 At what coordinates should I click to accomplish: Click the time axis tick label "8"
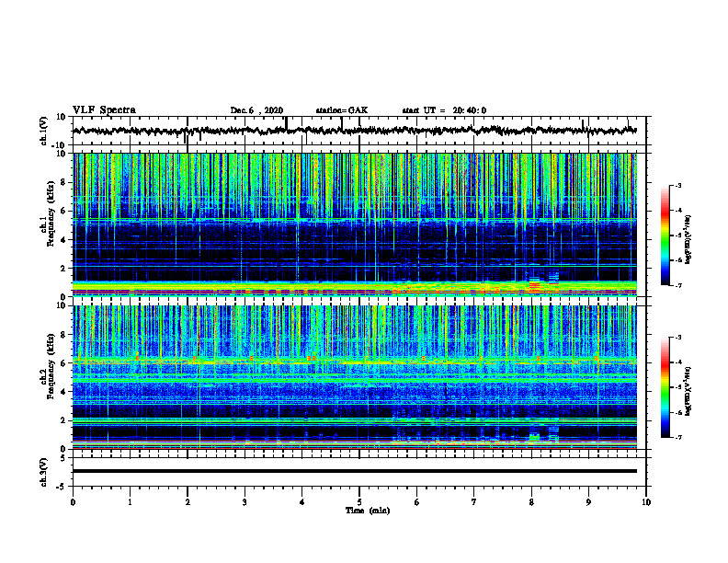pyautogui.click(x=531, y=502)
